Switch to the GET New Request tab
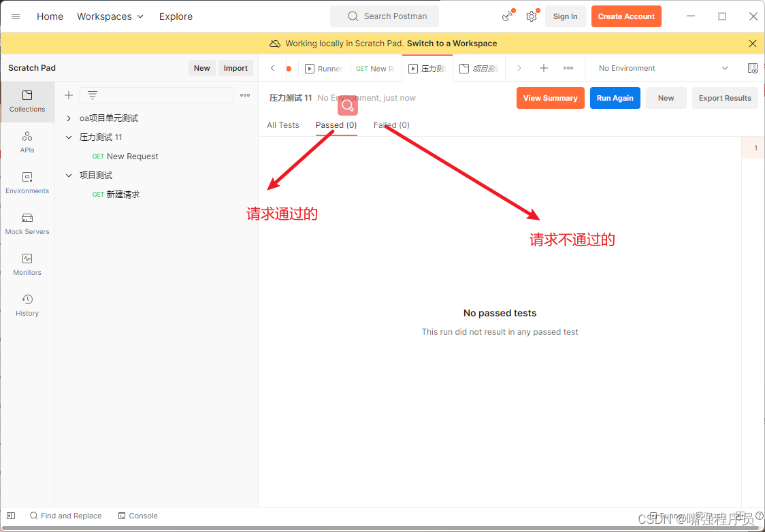 click(376, 69)
